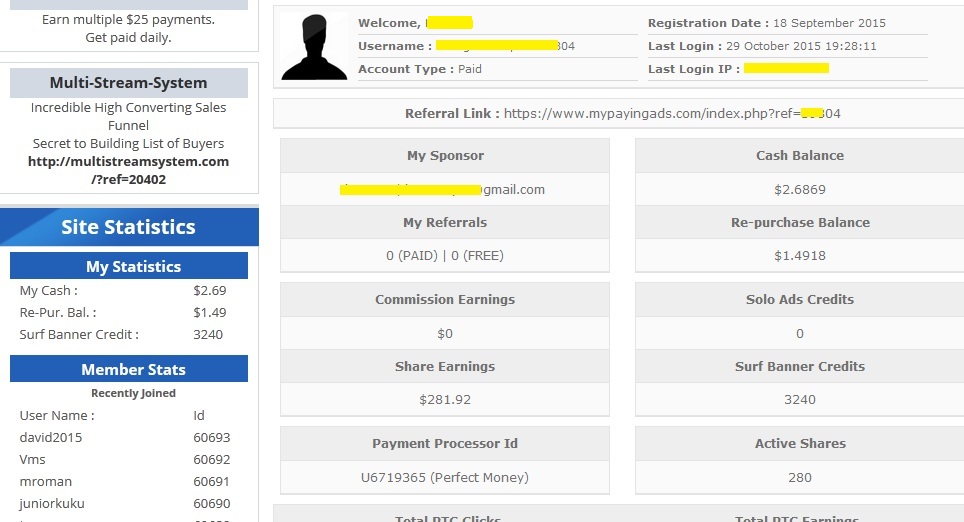The height and width of the screenshot is (522, 964).
Task: Click the My Referrals count text
Action: point(445,256)
